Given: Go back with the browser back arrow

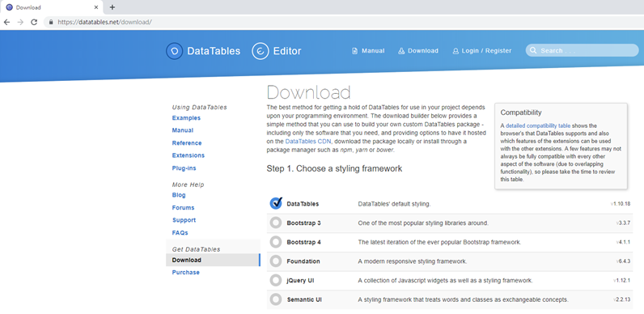Looking at the screenshot, I should (x=6, y=22).
